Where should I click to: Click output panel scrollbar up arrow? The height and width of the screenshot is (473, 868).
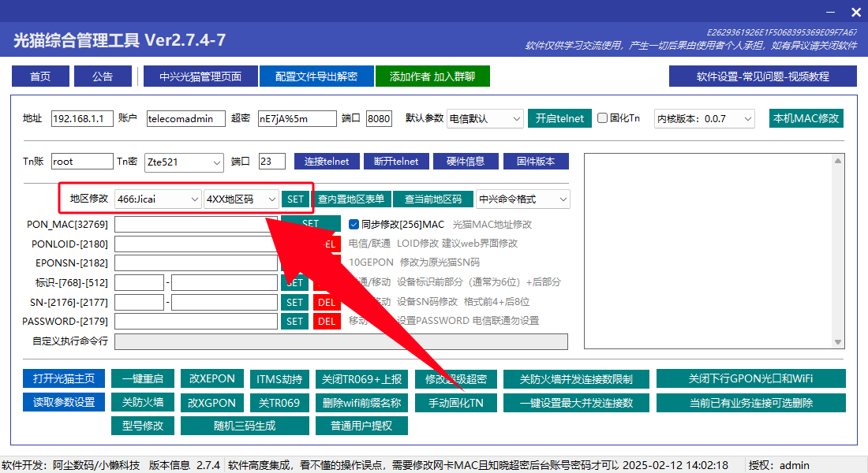click(x=838, y=161)
